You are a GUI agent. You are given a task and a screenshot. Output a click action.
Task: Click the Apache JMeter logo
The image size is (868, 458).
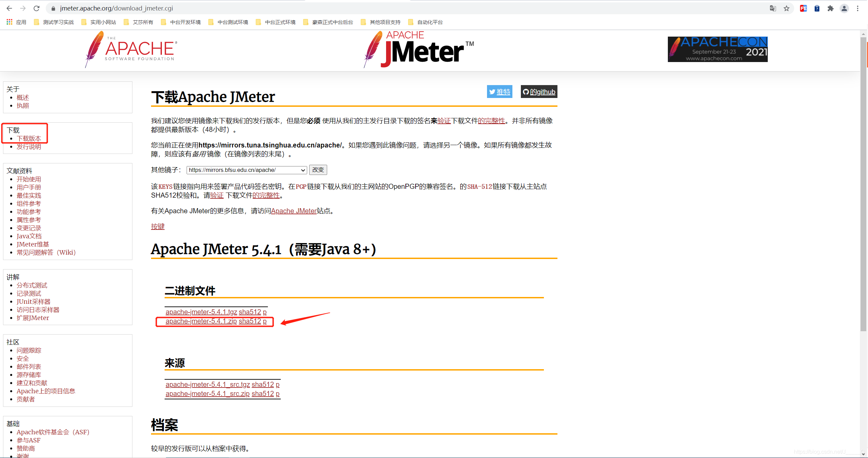(419, 49)
